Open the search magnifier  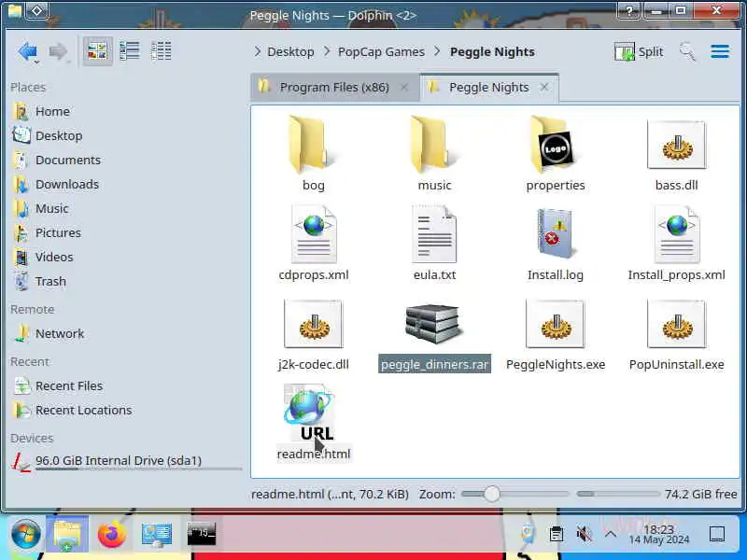coord(687,51)
